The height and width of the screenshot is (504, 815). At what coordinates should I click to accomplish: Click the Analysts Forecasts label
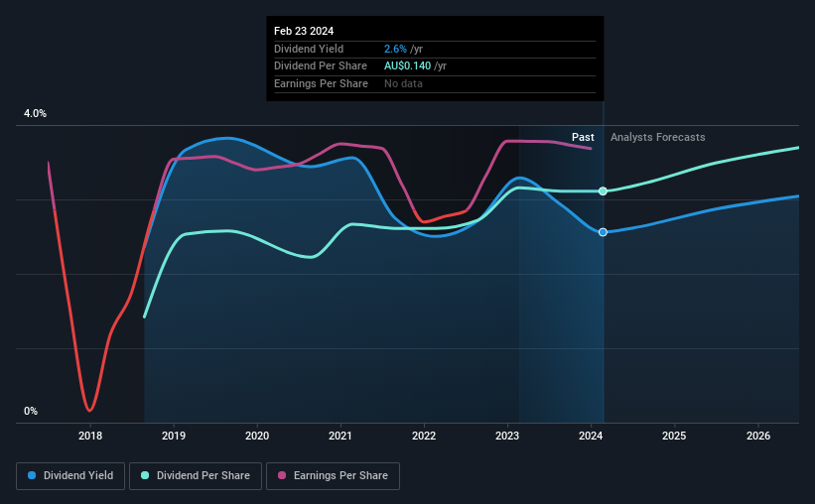click(657, 137)
